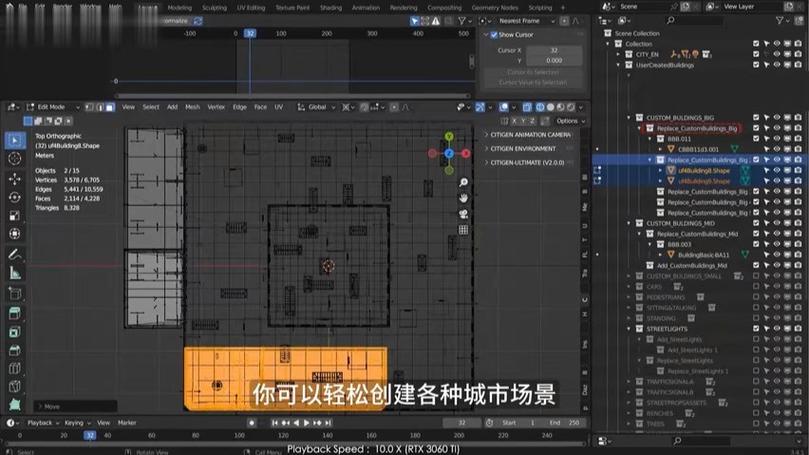
Task: Select the Annotate tool
Action: 15,254
